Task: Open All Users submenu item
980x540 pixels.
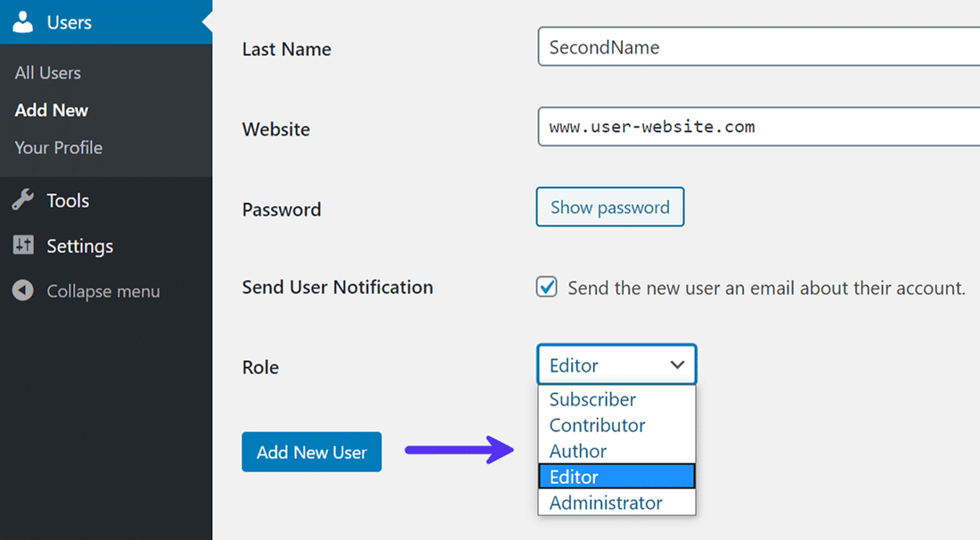Action: pyautogui.click(x=48, y=73)
